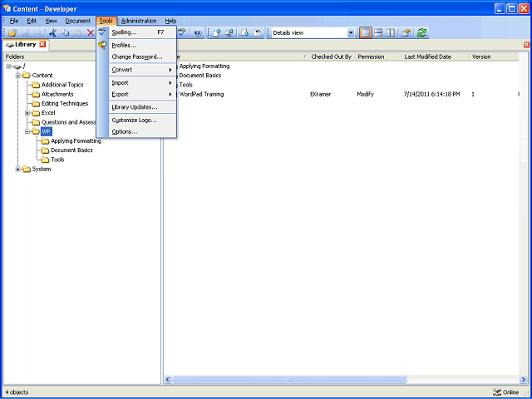This screenshot has width=532, height=399.
Task: Click the Check In All toolbar icon
Action: click(x=229, y=33)
